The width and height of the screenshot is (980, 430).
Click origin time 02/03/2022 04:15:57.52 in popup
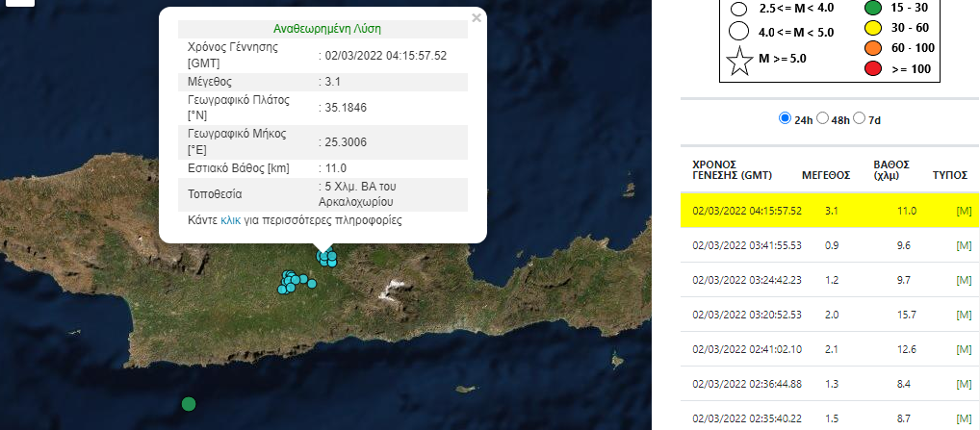point(386,56)
